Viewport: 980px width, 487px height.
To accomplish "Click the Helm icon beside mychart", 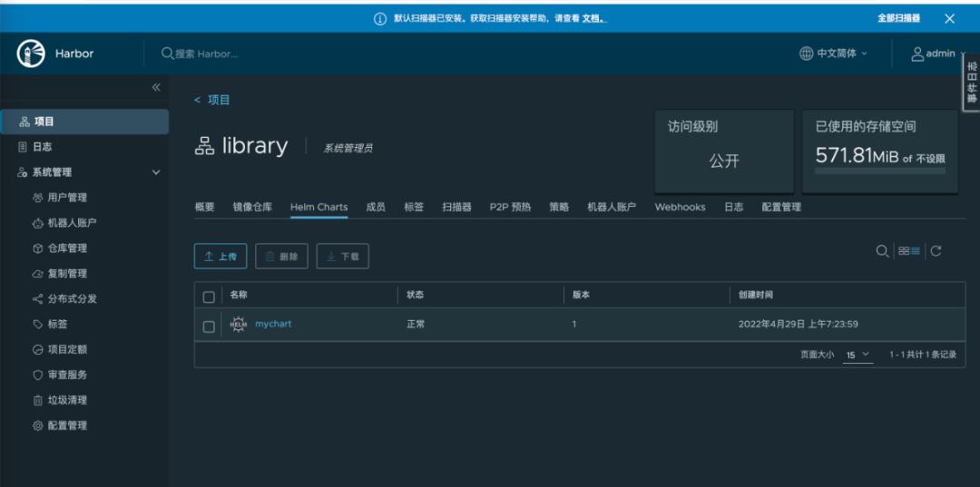I will click(238, 325).
